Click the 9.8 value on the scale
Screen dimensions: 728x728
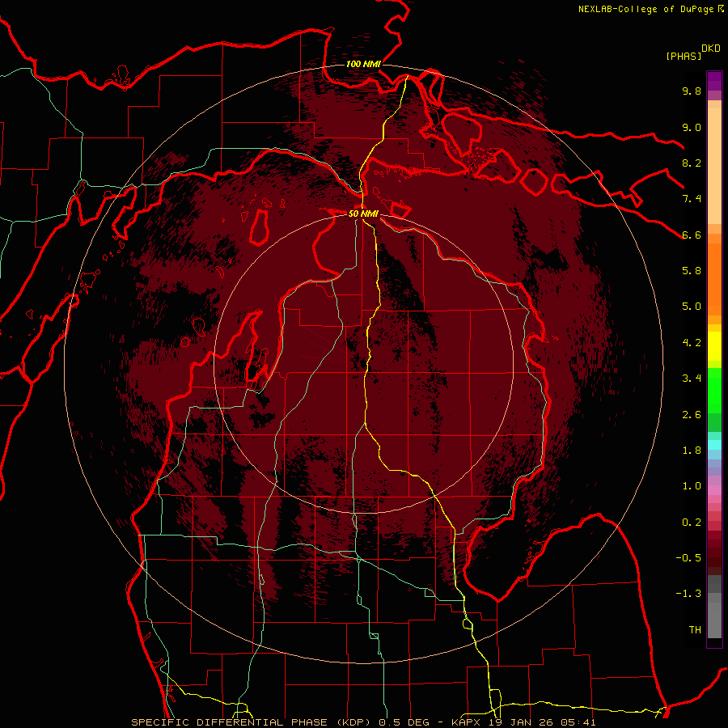click(692, 91)
